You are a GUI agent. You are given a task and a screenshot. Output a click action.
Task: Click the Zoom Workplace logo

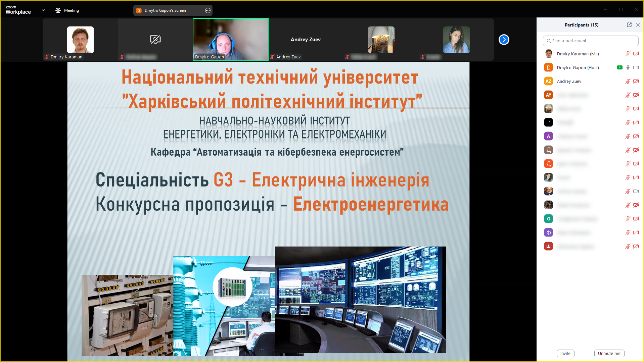[x=18, y=10]
